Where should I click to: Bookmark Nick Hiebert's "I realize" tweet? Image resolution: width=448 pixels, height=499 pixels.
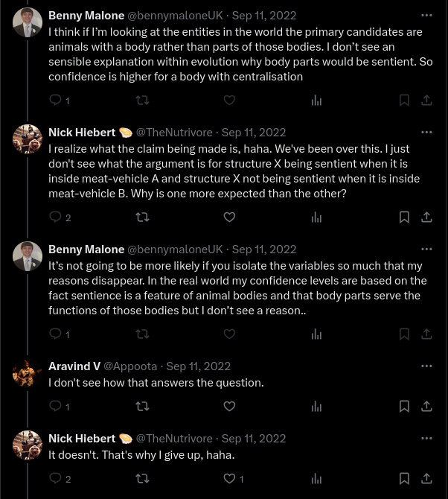pyautogui.click(x=404, y=217)
